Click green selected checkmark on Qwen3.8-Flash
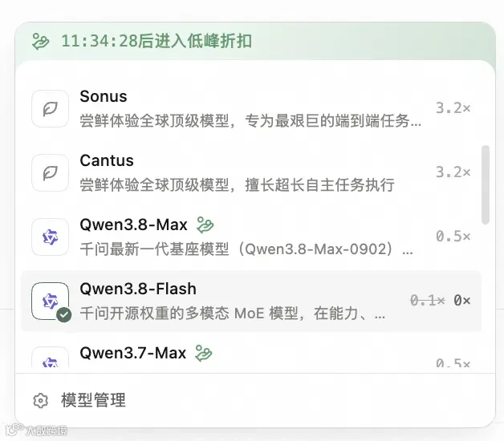504x441 pixels. [64, 315]
